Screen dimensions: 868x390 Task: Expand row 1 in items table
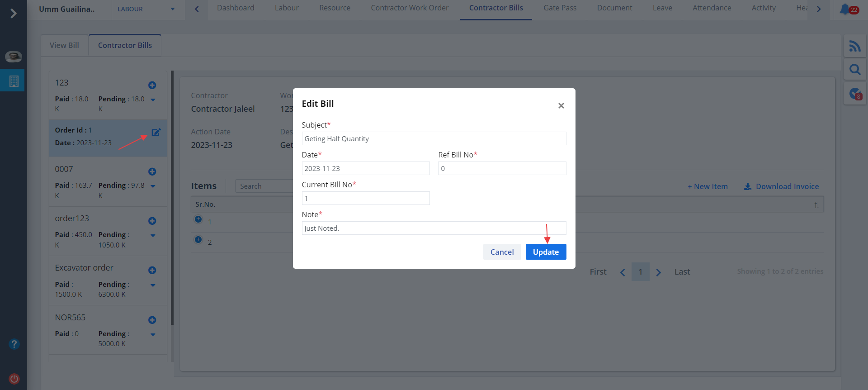tap(198, 219)
